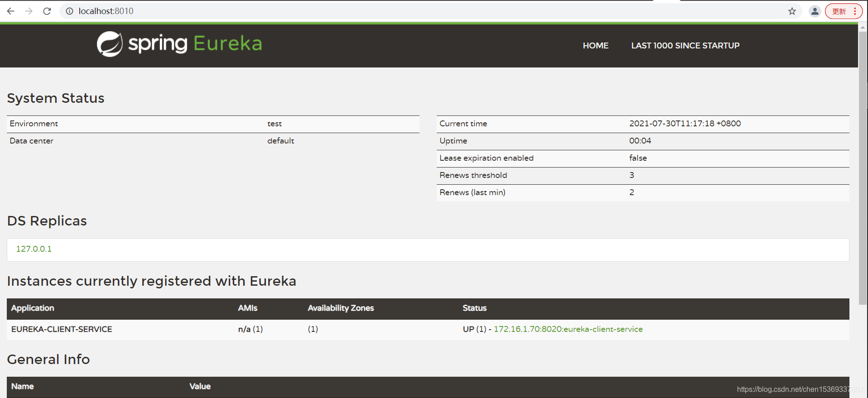Go back with the browser back arrow
Screen dimensions: 868x398
click(x=10, y=11)
